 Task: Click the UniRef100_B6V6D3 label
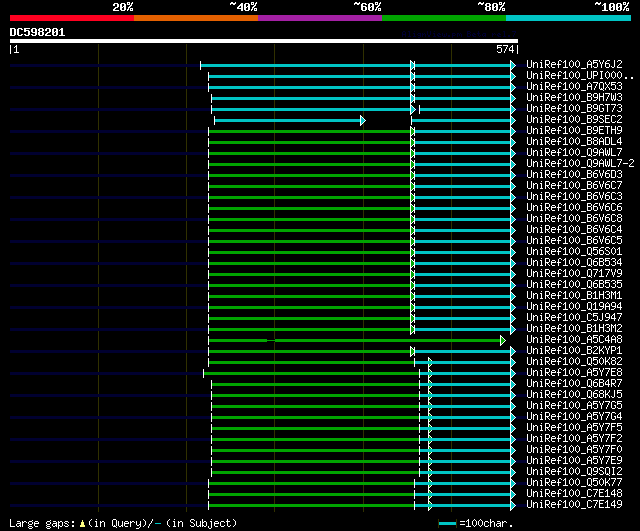[x=574, y=175]
